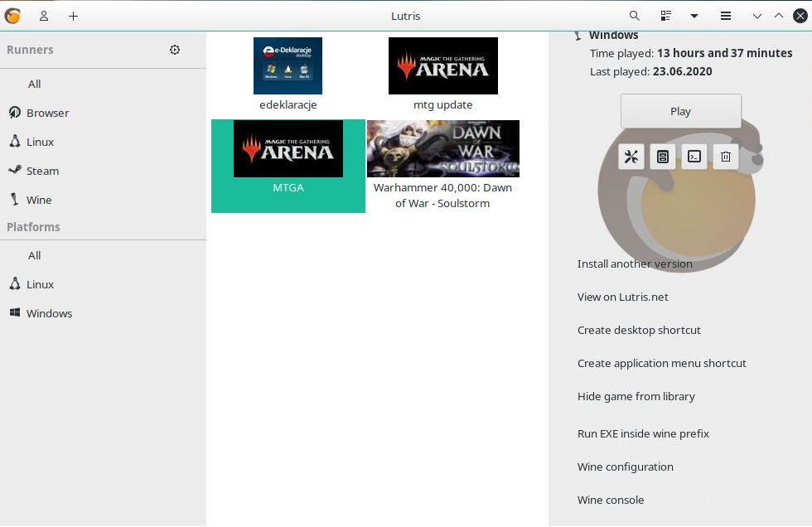Select the MTGA game tile
Screen dimensions: 812x527
click(x=288, y=167)
